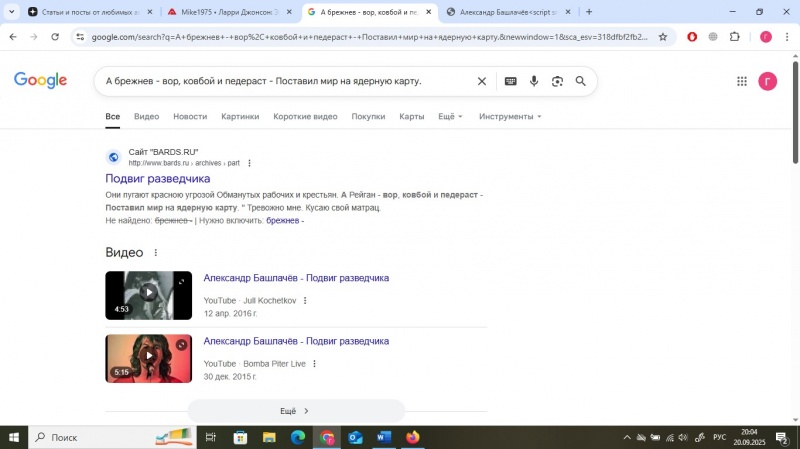This screenshot has width=800, height=449.
Task: Open the Инструменты dropdown
Action: click(510, 116)
